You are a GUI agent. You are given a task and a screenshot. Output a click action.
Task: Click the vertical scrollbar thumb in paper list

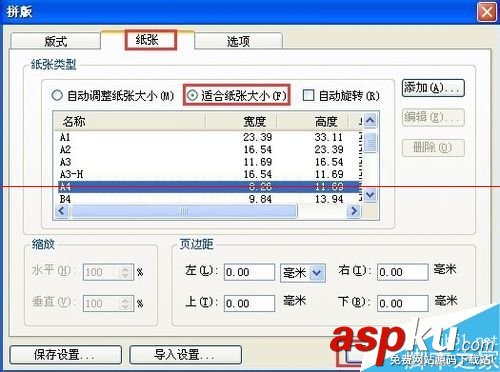pos(371,143)
